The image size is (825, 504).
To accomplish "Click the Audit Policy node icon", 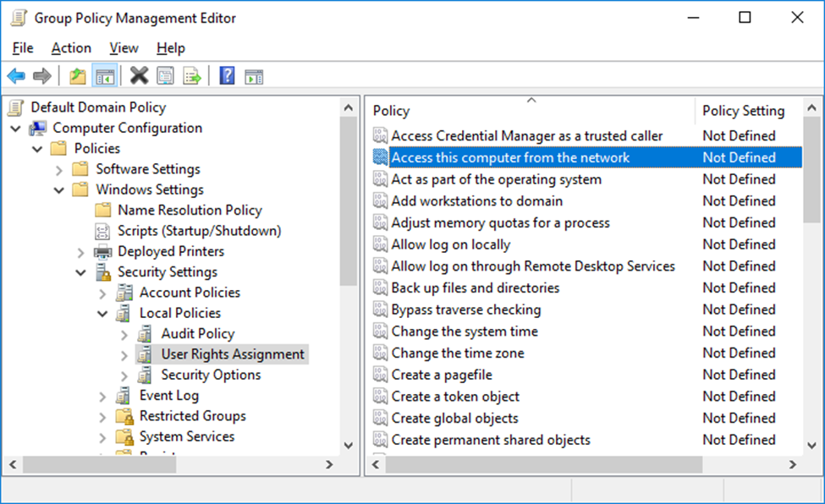I will coord(145,333).
